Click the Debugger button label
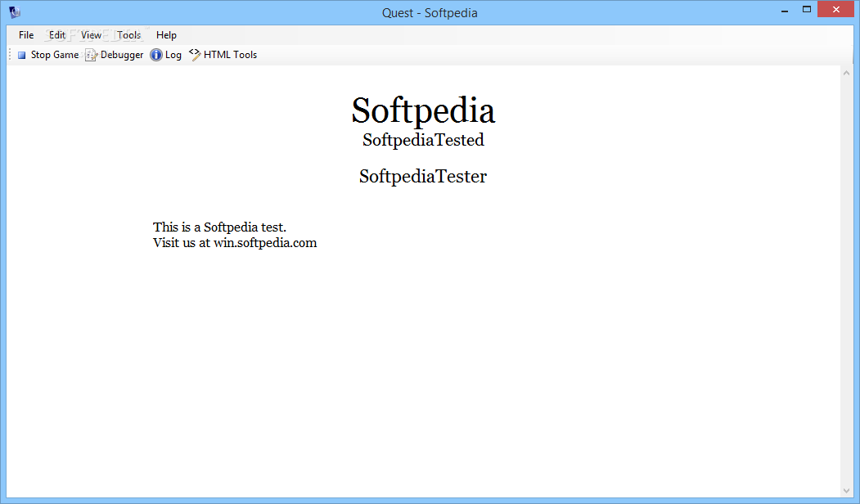 (122, 55)
